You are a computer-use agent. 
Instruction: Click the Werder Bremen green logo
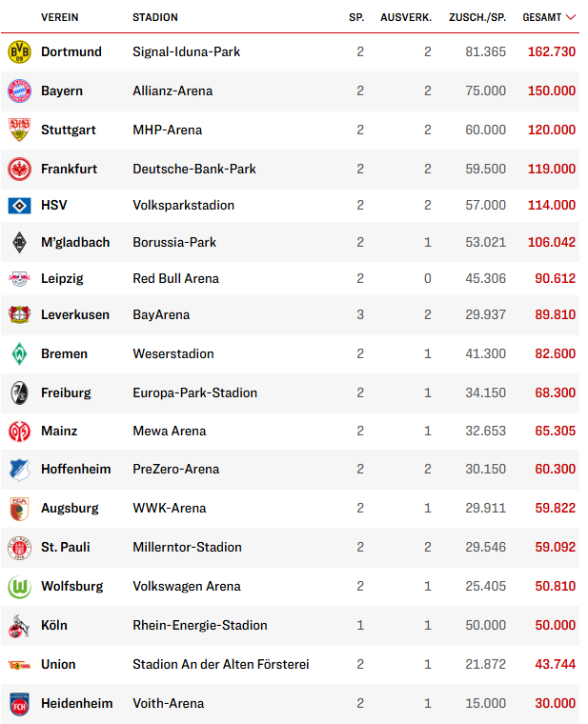[x=19, y=353]
